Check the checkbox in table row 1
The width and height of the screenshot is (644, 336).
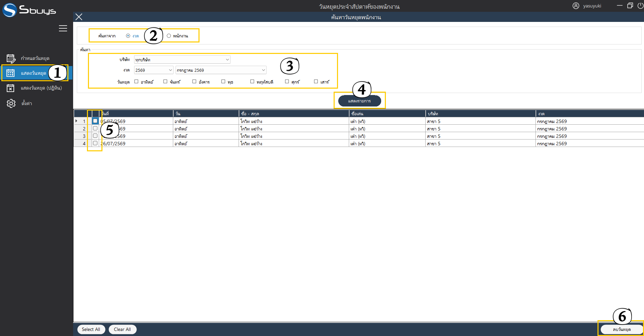point(95,121)
